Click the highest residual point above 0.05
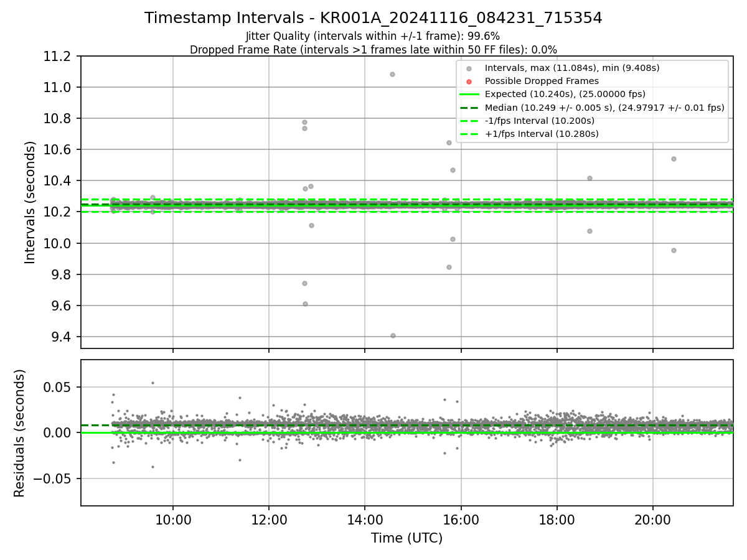 (153, 383)
